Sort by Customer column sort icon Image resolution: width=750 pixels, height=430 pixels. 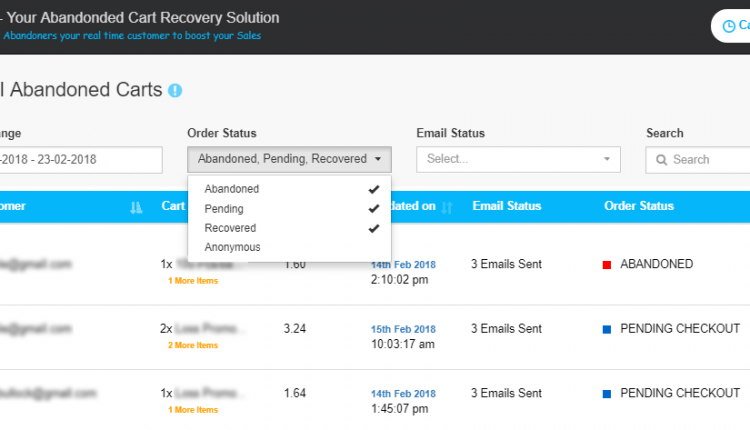pos(136,207)
